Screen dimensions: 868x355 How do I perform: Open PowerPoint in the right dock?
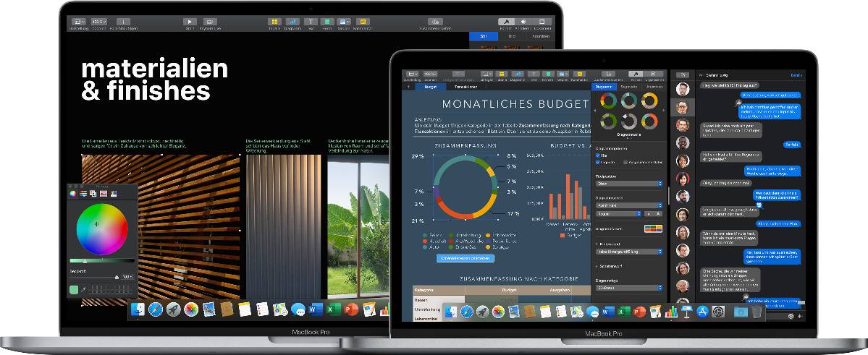[x=639, y=312]
